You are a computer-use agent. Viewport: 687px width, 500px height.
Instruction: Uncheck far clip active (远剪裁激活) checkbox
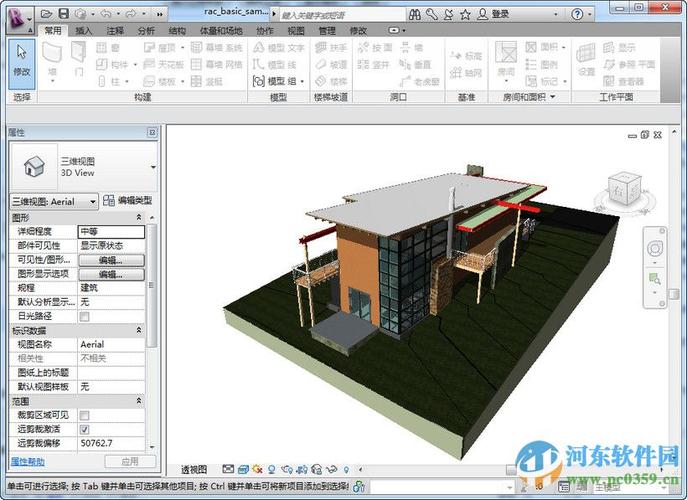[x=84, y=429]
